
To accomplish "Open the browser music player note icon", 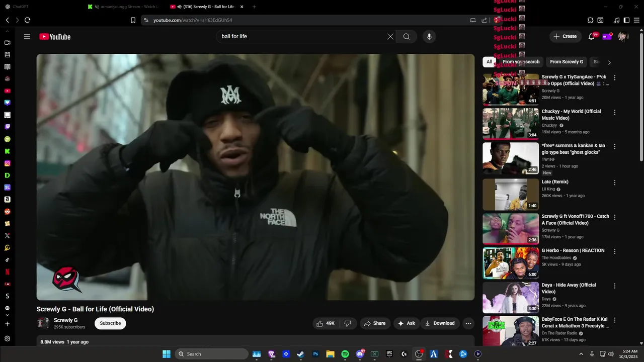I will pos(617,20).
